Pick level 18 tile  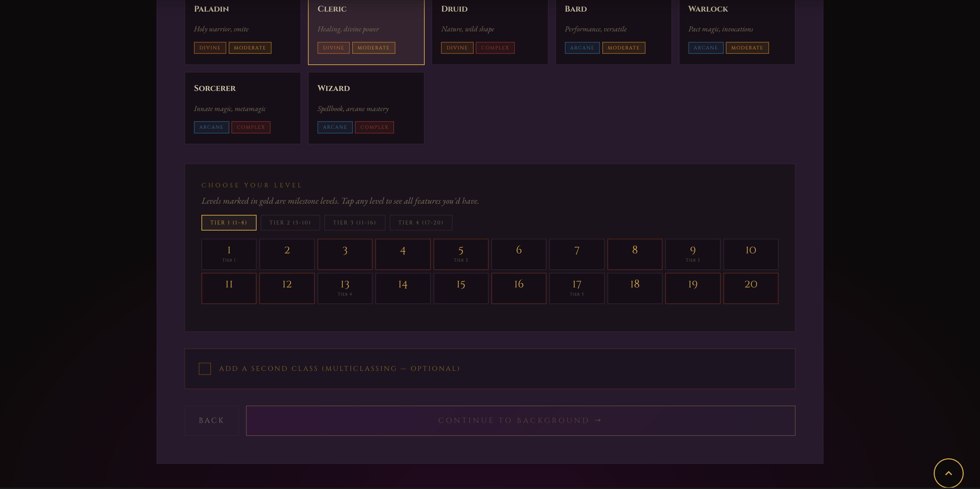635,288
